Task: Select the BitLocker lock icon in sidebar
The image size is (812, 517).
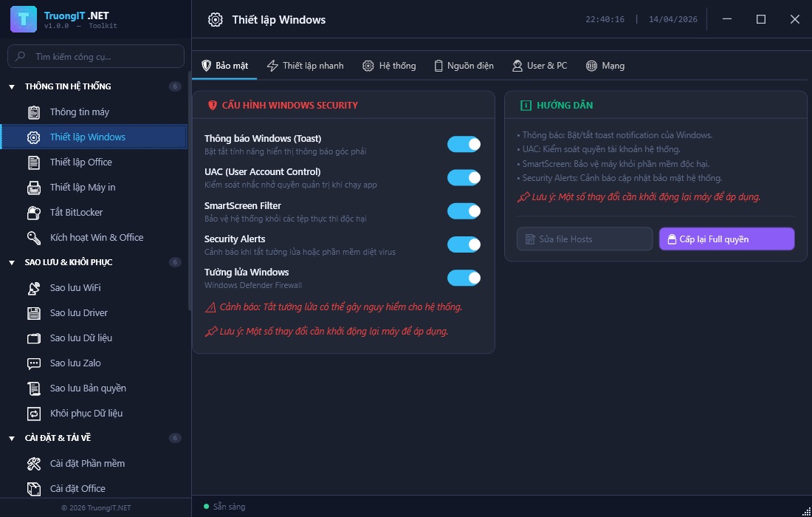Action: tap(34, 213)
